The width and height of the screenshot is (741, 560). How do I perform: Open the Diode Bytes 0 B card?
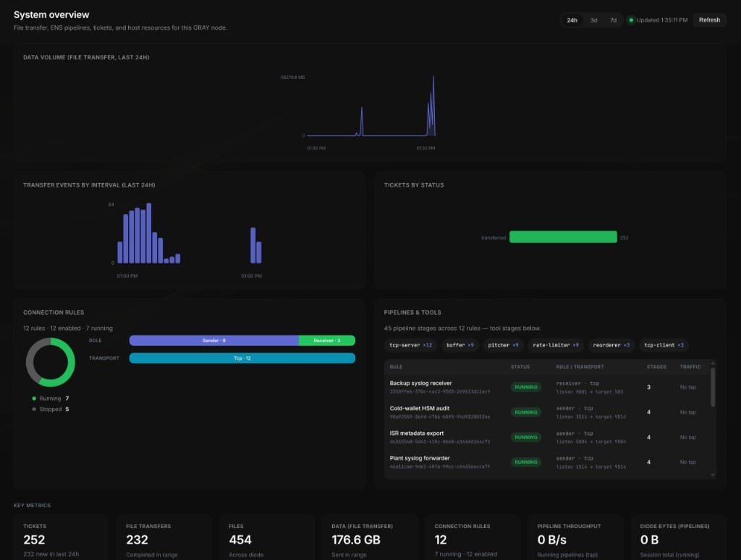pos(678,538)
